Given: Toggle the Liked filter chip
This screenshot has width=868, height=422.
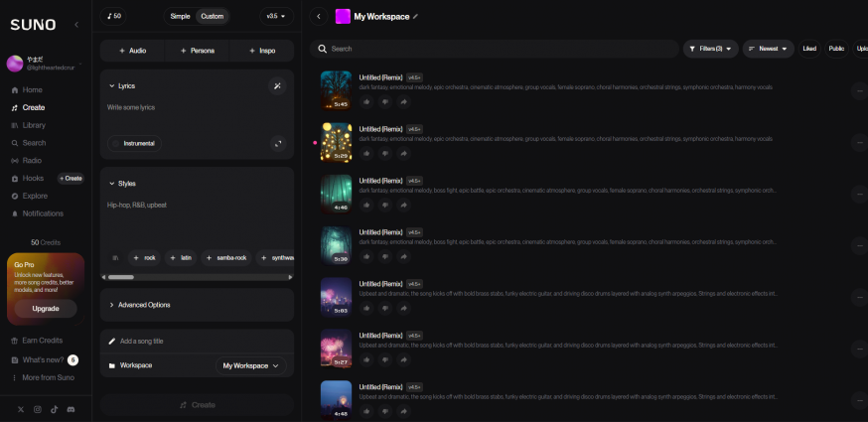Looking at the screenshot, I should pyautogui.click(x=808, y=48).
